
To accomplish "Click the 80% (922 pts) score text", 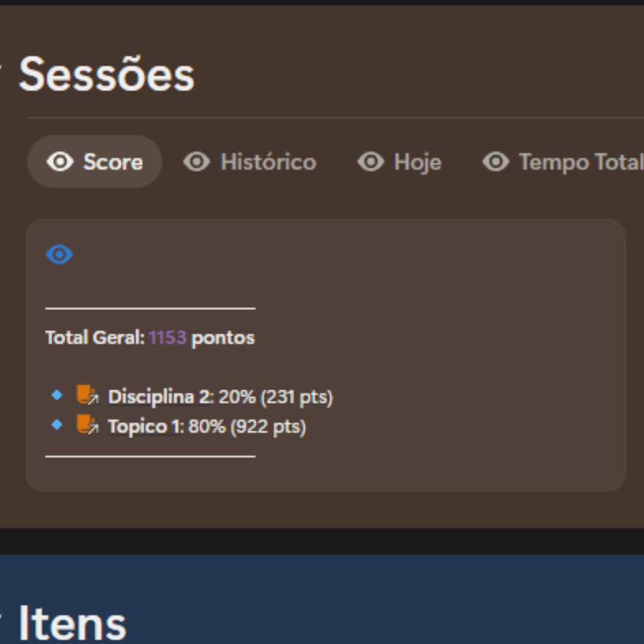I will tap(247, 427).
